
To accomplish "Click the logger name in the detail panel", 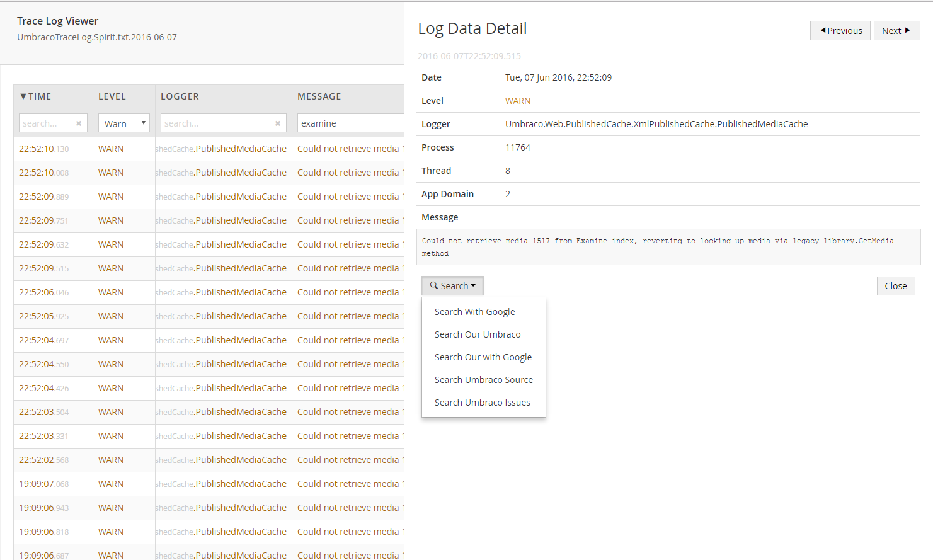I will tap(656, 124).
